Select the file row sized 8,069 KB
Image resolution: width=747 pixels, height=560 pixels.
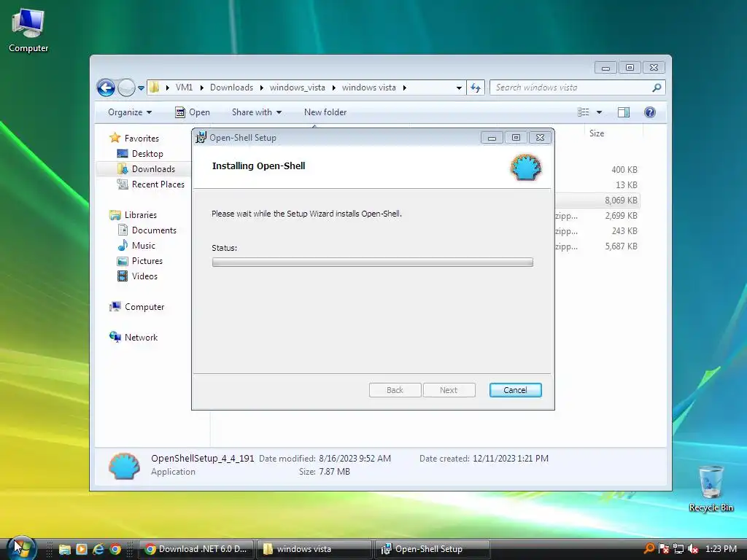pyautogui.click(x=597, y=201)
